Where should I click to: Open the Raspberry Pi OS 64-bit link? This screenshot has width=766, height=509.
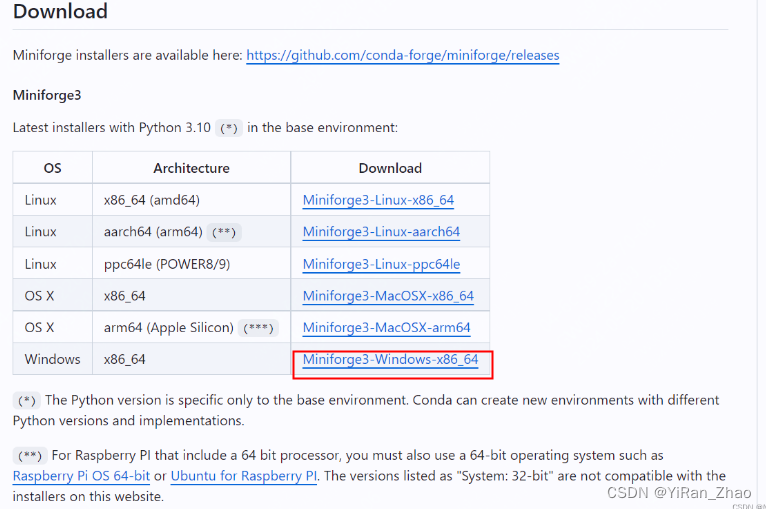pyautogui.click(x=81, y=476)
